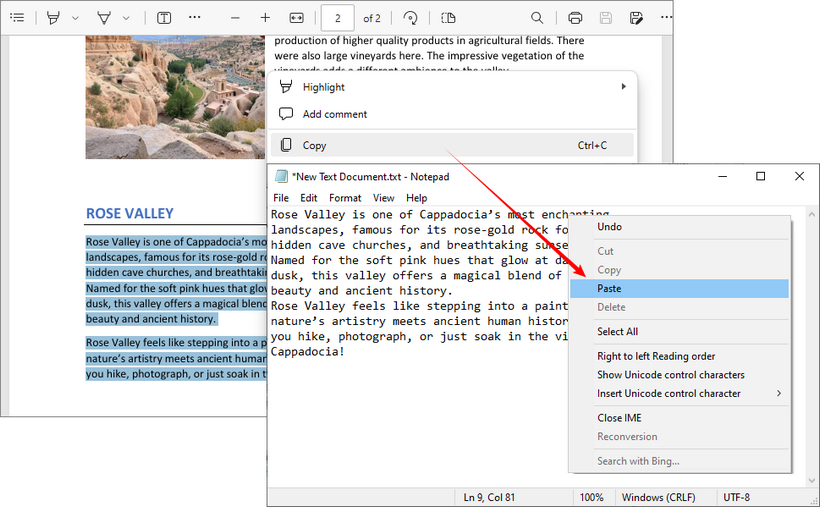Click the page number field showing 2
Image resolution: width=820 pixels, height=507 pixels.
337,18
